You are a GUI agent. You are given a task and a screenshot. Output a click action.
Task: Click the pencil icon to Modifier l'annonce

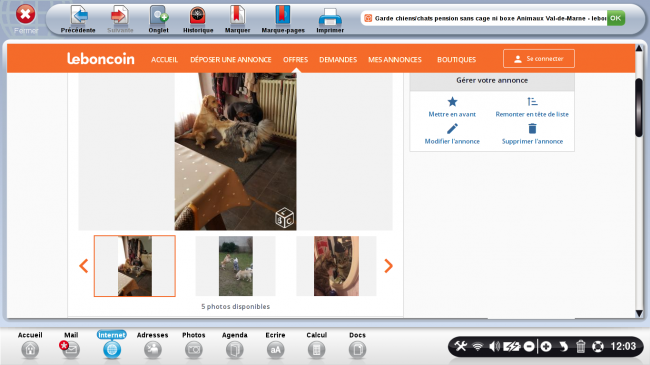point(452,129)
